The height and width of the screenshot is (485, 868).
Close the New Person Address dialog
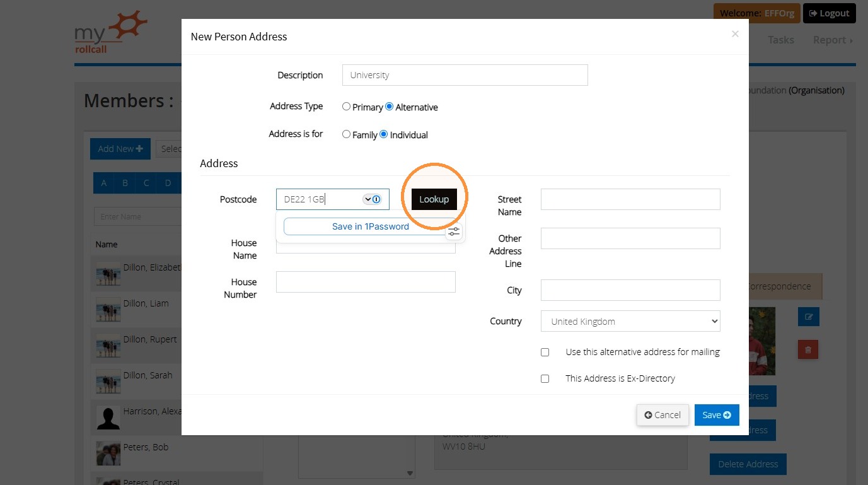tap(735, 34)
